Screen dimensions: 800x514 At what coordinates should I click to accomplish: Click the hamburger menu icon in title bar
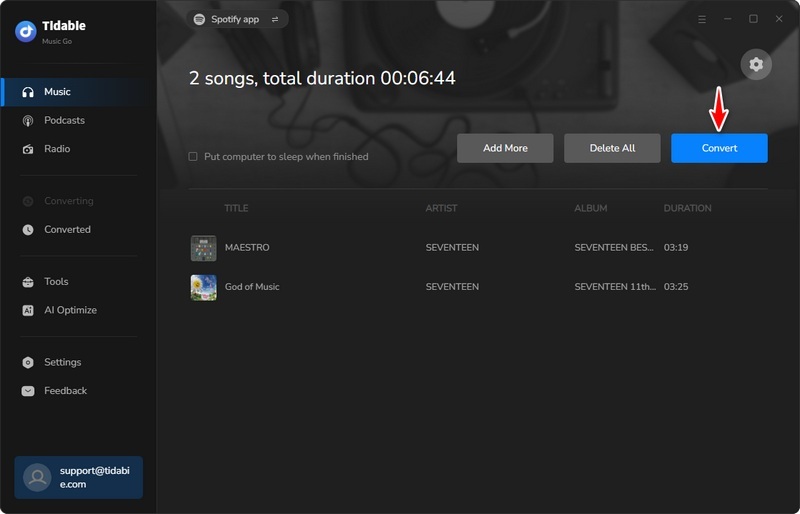pyautogui.click(x=701, y=19)
